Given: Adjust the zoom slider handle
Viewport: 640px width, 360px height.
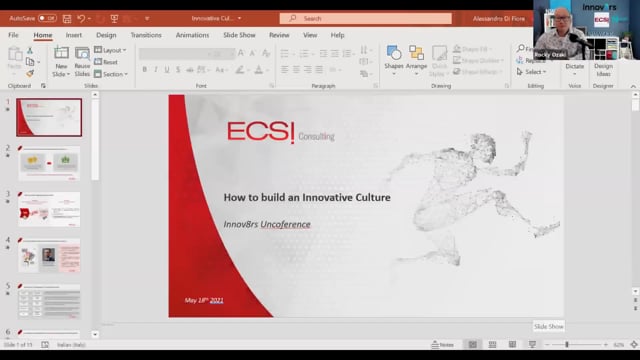Looking at the screenshot, I should 567,345.
